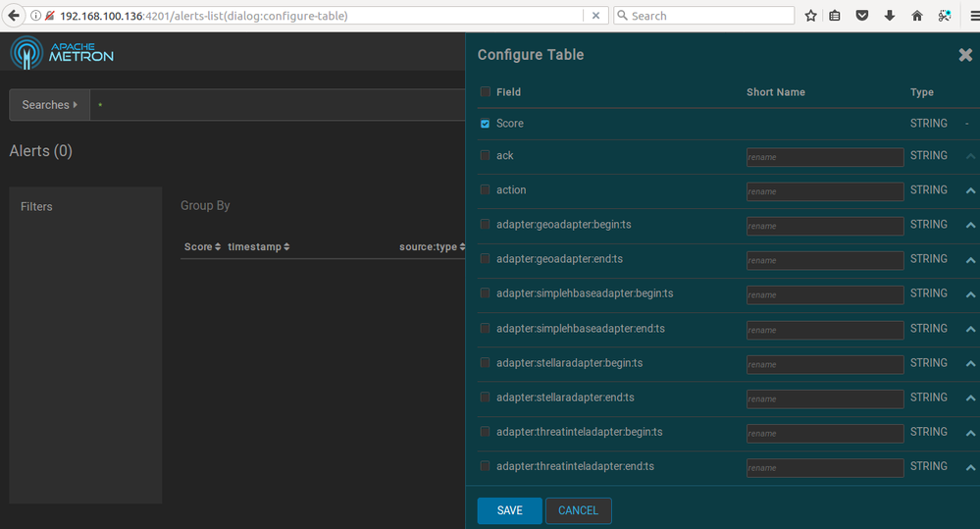Move adapter:geoadapter:end:ts up with its arrow
This screenshot has height=529, width=980.
click(970, 259)
